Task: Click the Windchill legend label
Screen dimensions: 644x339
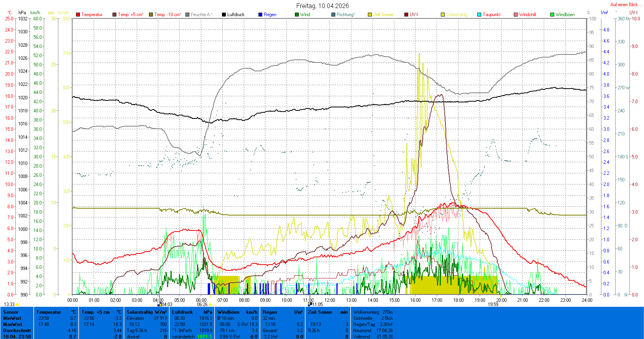Action: (x=527, y=15)
